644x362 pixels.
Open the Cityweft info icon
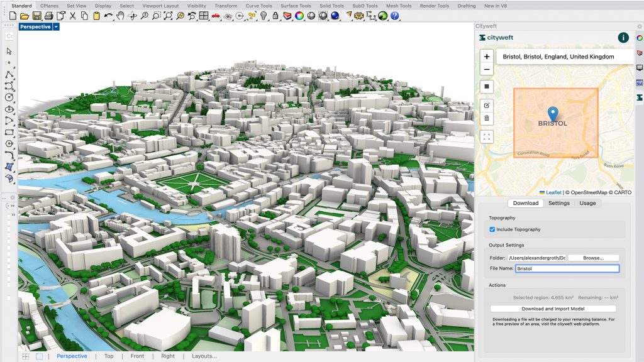(623, 38)
